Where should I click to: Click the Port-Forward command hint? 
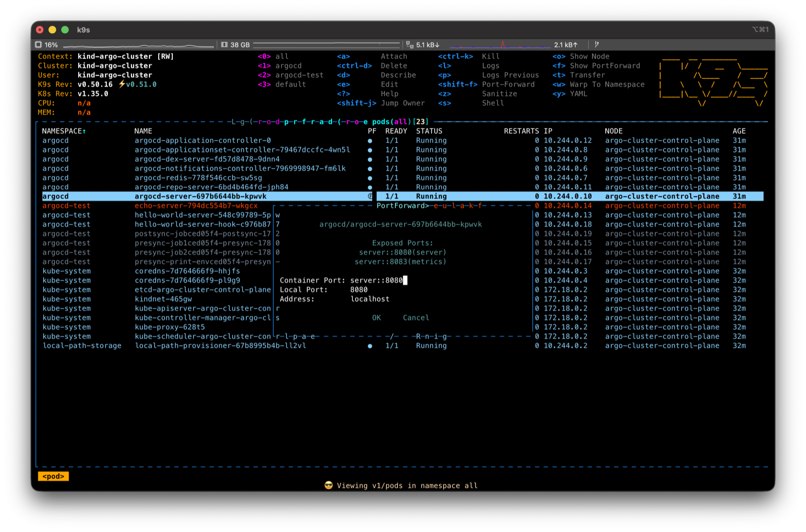click(508, 84)
